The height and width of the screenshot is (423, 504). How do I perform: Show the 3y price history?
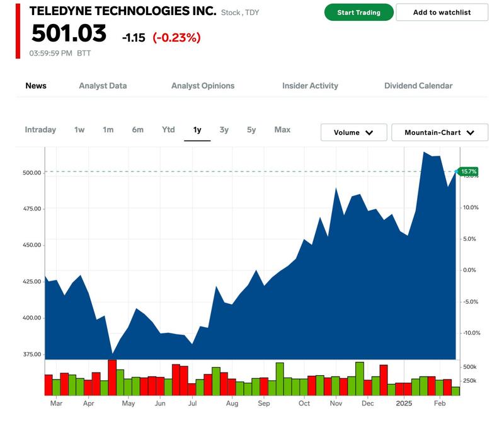[224, 130]
